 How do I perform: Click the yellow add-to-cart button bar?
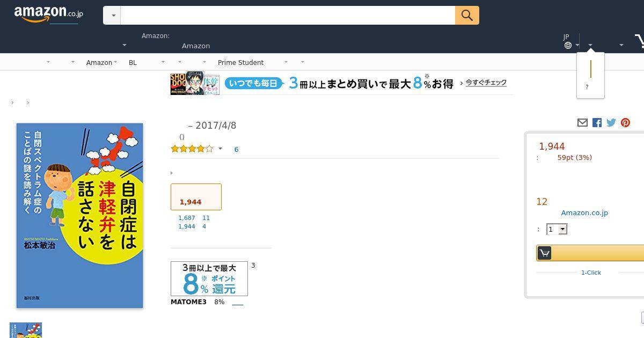(590, 253)
